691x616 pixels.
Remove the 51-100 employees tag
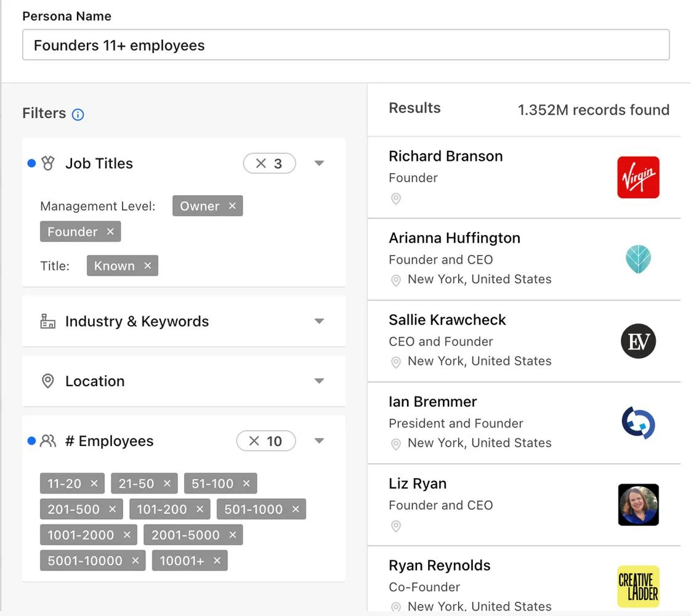pyautogui.click(x=246, y=484)
